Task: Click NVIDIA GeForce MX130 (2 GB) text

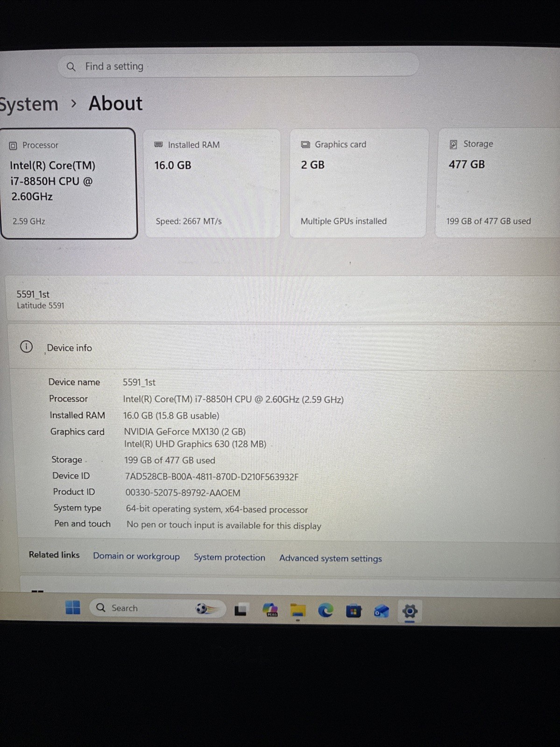Action: 184,431
